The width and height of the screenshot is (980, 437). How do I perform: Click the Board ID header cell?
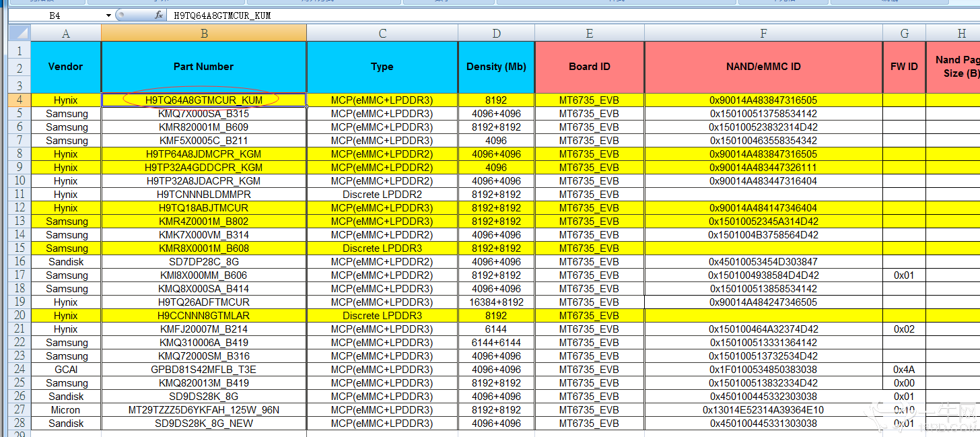coord(589,67)
